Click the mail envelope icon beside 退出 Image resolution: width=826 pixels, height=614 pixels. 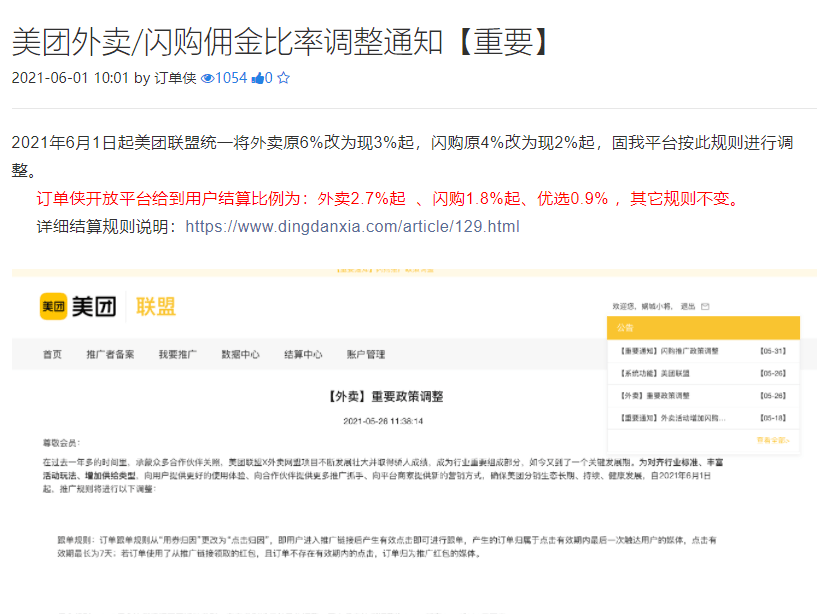pyautogui.click(x=705, y=306)
